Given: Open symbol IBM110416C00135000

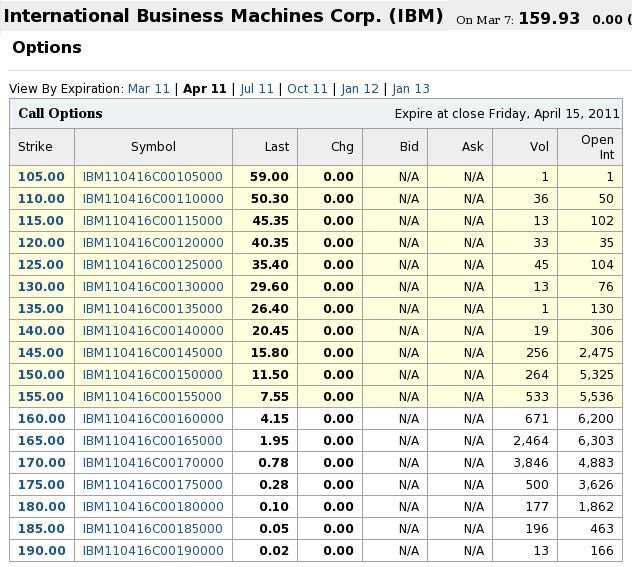Looking at the screenshot, I should [153, 309].
